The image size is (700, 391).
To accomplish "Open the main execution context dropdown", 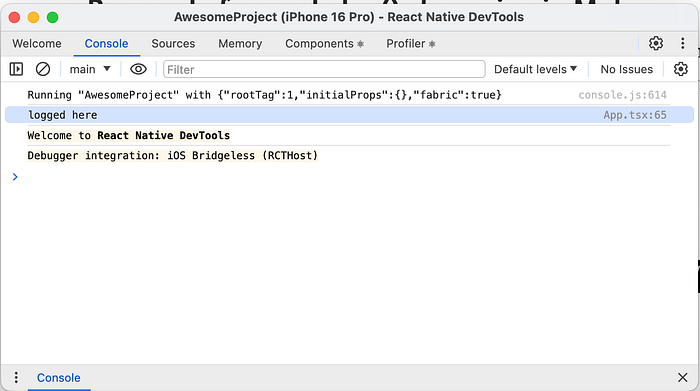I will pyautogui.click(x=90, y=69).
